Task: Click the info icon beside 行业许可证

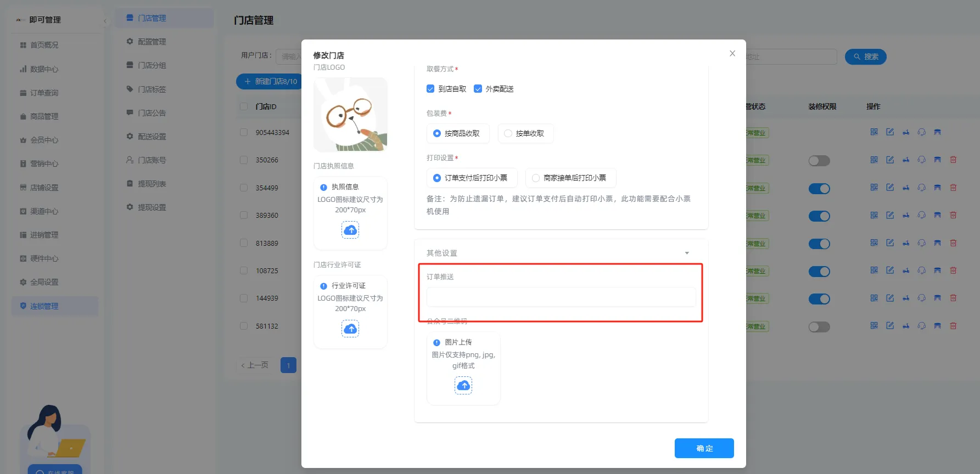Action: 323,286
